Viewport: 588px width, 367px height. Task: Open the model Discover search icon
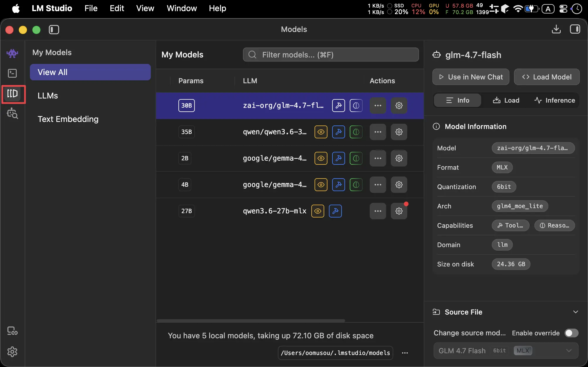[12, 113]
